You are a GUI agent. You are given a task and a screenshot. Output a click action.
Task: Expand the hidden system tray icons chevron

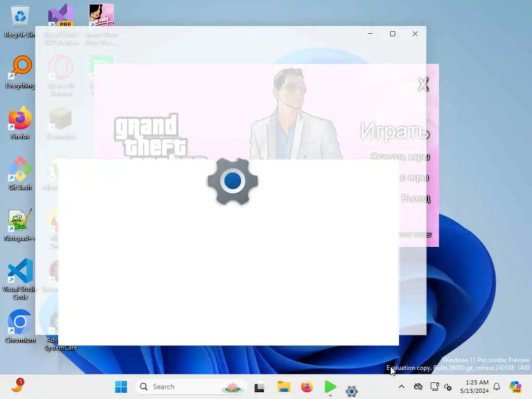click(x=402, y=387)
